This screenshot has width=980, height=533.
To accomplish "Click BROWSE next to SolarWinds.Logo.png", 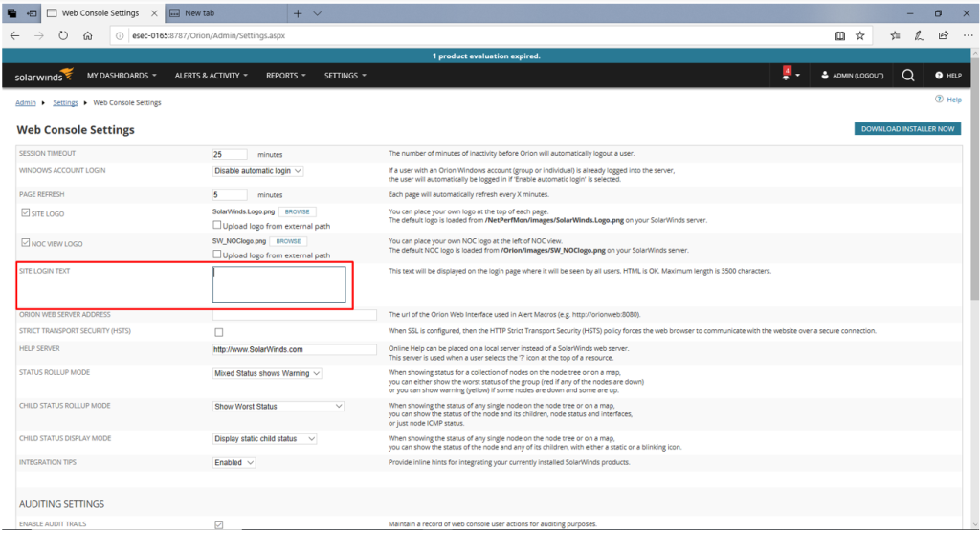I will tap(297, 211).
